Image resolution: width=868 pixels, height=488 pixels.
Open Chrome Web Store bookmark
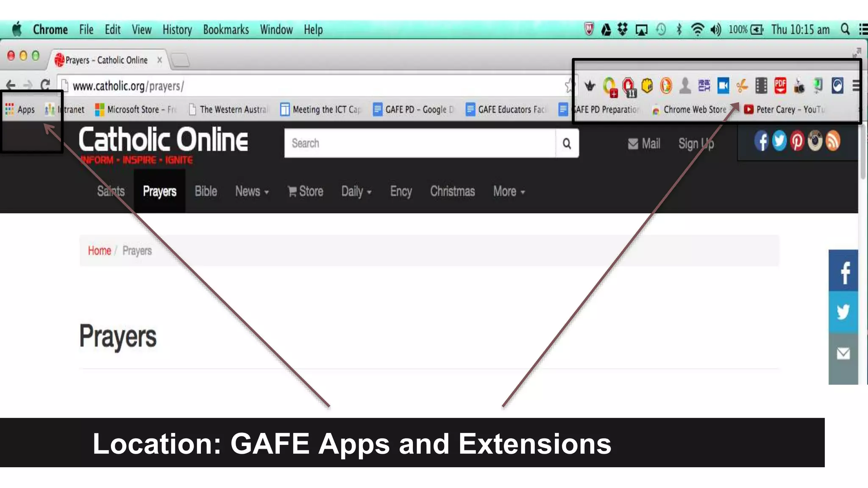click(x=690, y=110)
